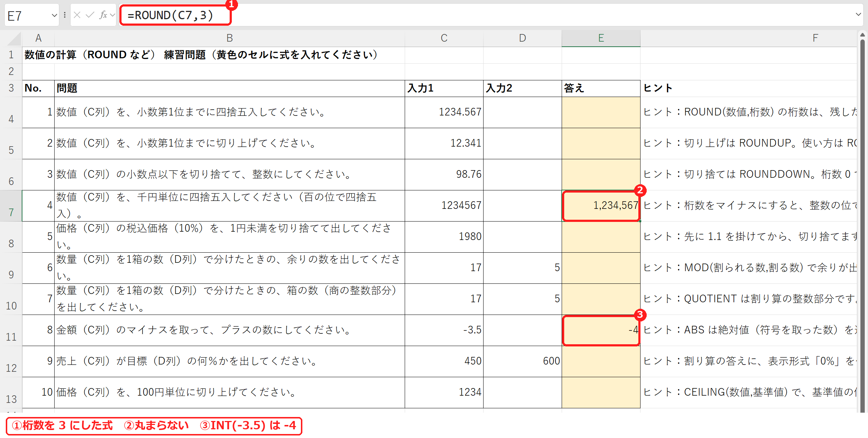Viewport: 868px width, 438px height.
Task: Click the Cancel (X) formula icon
Action: (x=77, y=15)
